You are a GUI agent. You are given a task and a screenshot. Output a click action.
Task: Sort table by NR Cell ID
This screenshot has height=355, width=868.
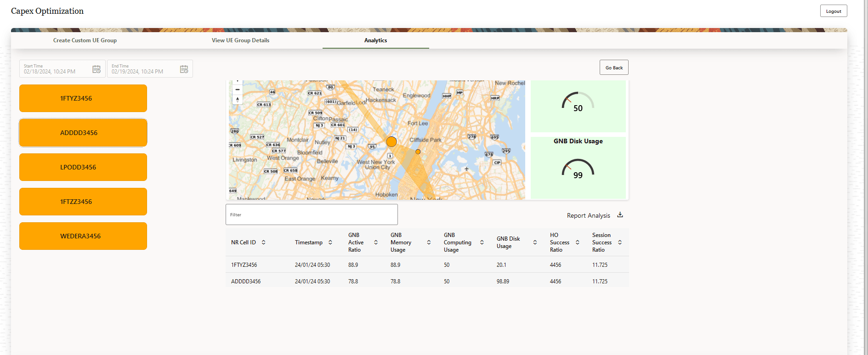(x=264, y=242)
